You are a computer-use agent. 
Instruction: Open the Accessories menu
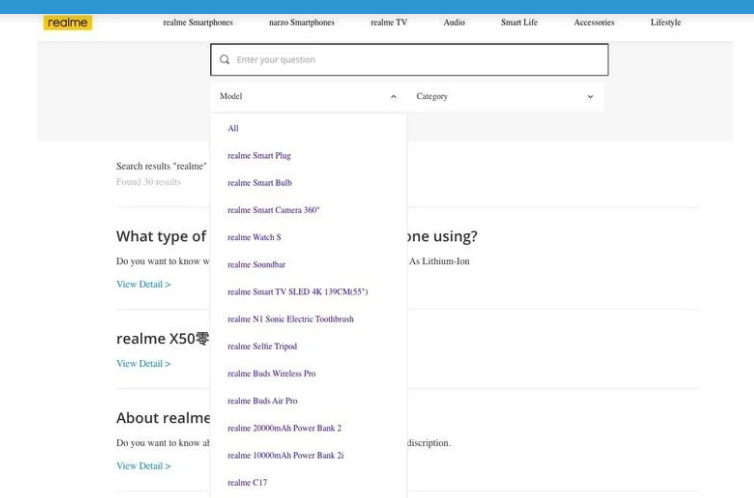[594, 23]
